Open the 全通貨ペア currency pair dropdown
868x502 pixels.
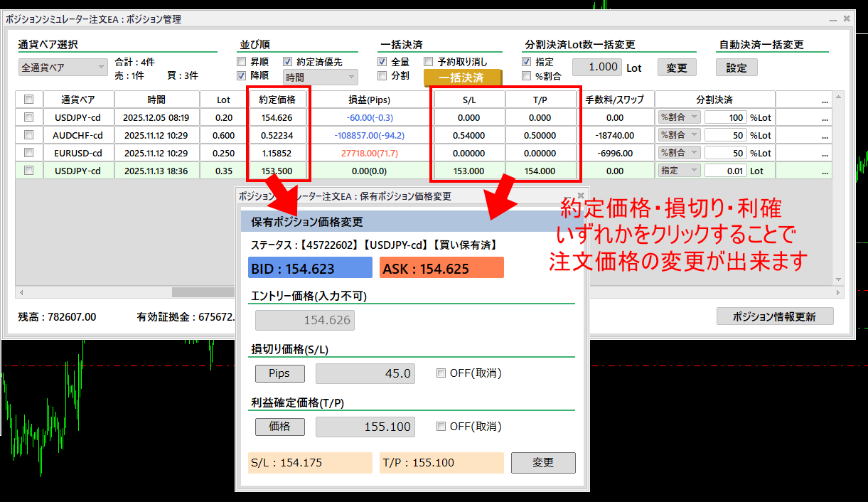(63, 68)
